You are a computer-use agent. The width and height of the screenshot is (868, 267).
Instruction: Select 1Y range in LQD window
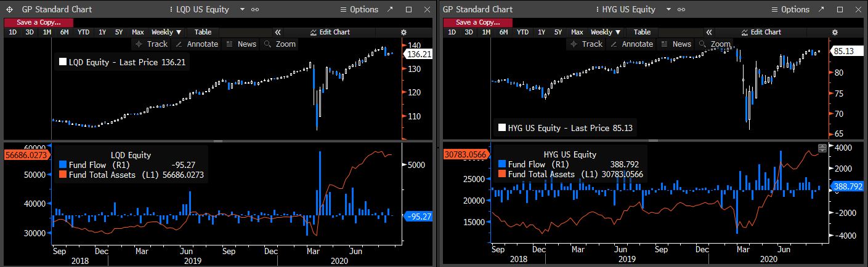tap(102, 32)
